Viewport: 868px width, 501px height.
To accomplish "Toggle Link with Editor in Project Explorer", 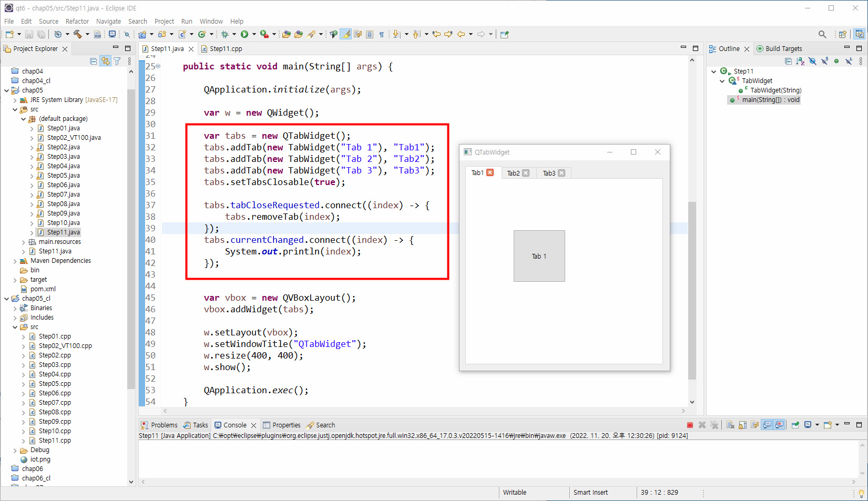I will click(x=106, y=61).
